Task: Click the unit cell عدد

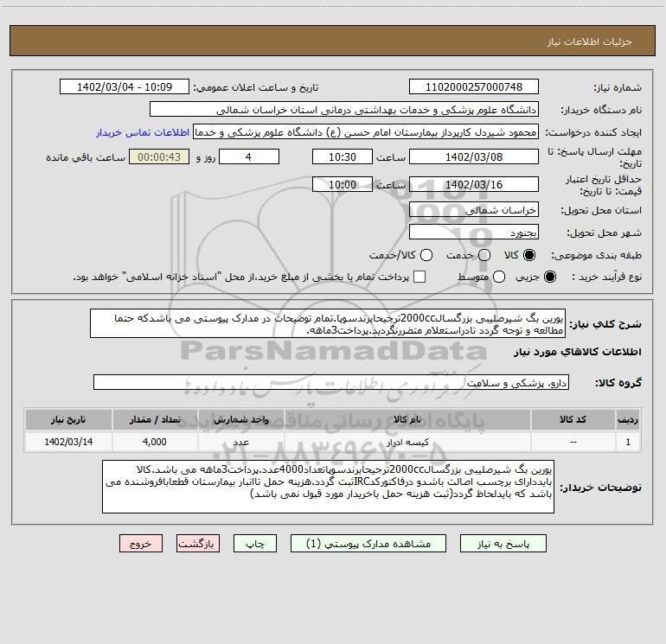Action: coord(240,442)
